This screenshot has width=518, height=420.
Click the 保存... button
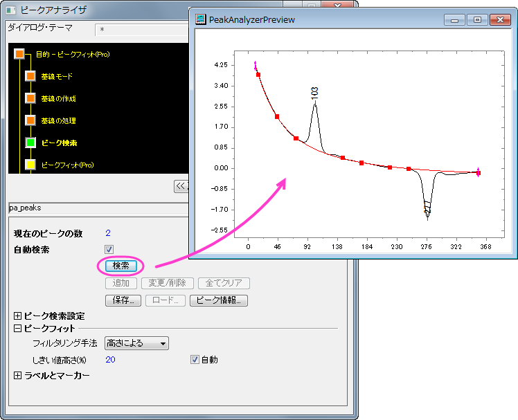click(123, 300)
